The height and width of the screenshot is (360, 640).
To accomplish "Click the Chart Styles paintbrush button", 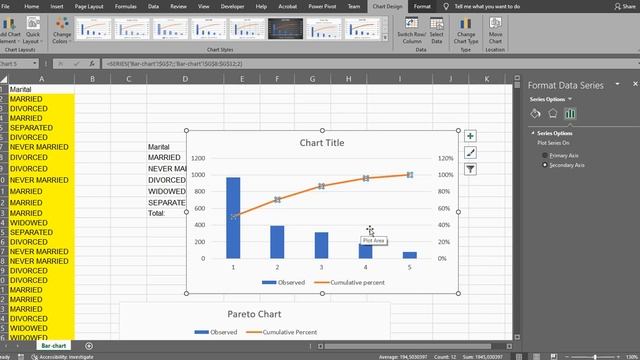I will pyautogui.click(x=470, y=153).
